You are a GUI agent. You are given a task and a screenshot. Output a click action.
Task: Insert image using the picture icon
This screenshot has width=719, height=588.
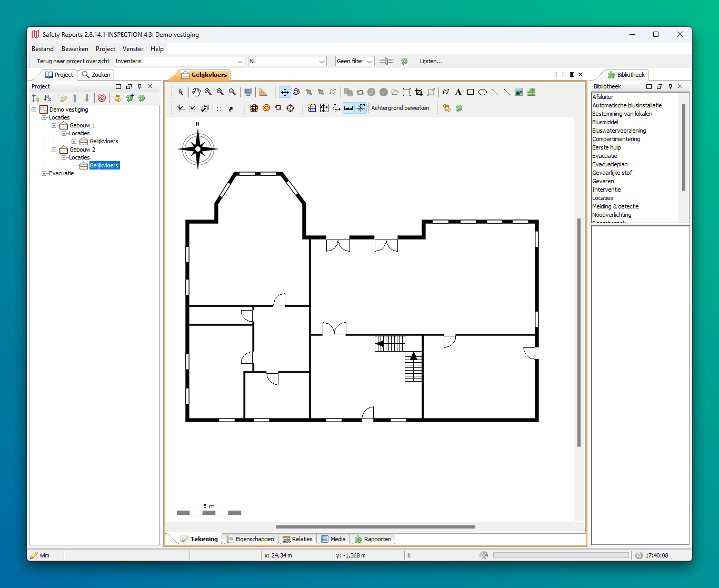(x=519, y=92)
